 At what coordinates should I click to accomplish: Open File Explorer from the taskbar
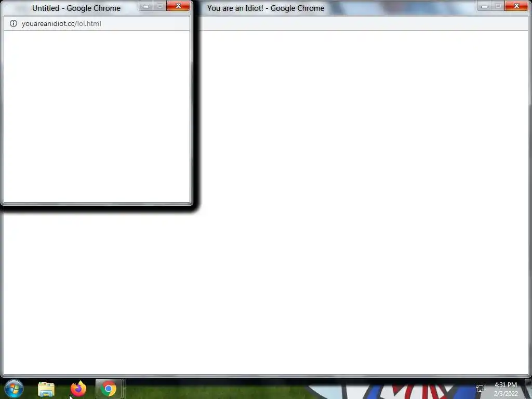tap(46, 389)
